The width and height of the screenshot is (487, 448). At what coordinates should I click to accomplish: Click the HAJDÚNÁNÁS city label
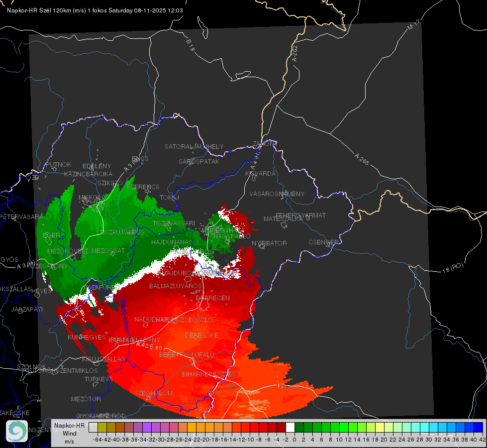(172, 242)
